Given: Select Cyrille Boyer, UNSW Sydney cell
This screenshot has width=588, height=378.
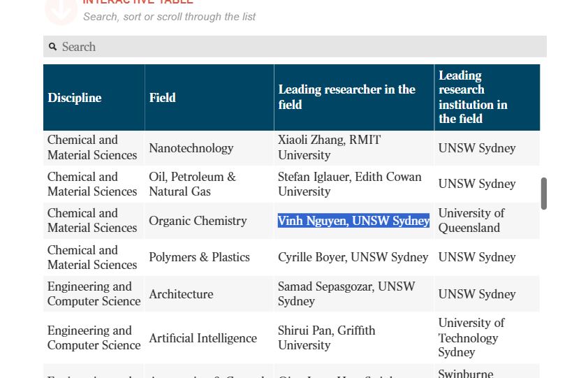Looking at the screenshot, I should coord(353,257).
